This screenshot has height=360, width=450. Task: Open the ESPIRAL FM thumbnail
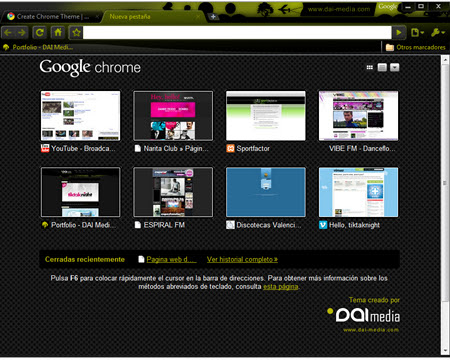pyautogui.click(x=173, y=192)
